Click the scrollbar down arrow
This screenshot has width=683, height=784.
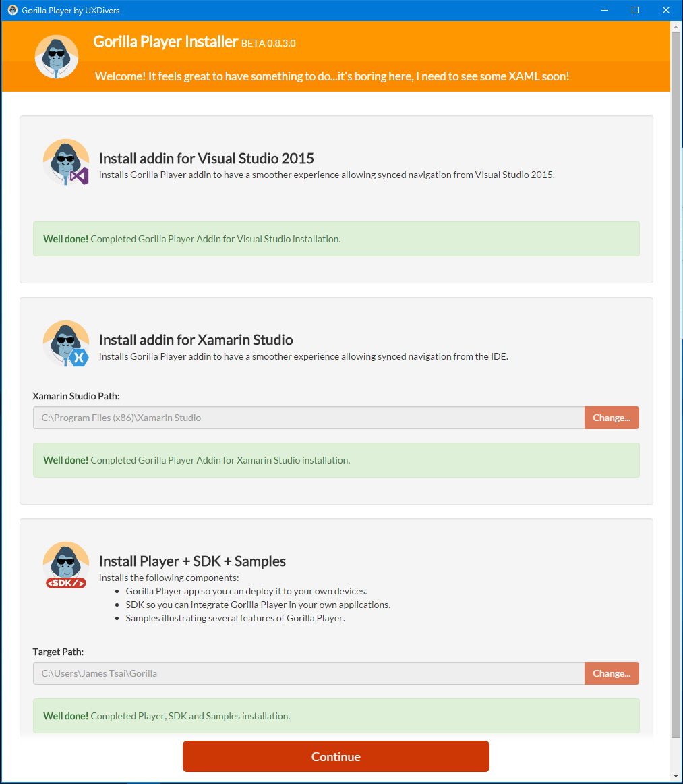tap(676, 777)
